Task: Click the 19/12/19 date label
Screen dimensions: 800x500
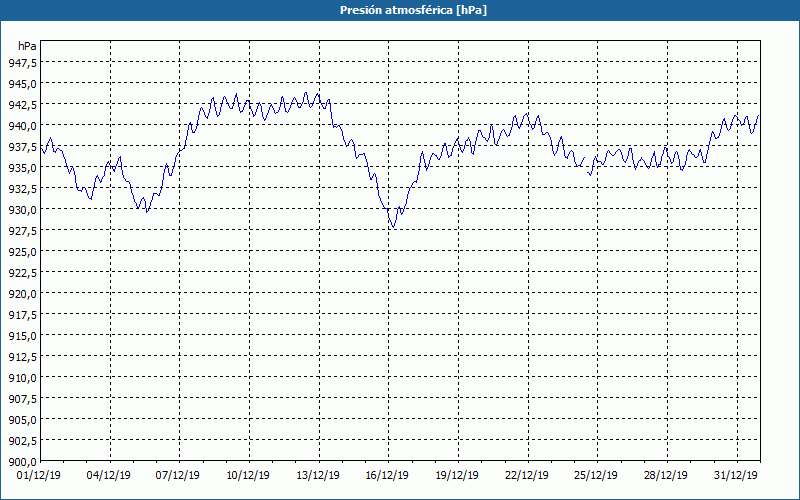Action: click(457, 476)
